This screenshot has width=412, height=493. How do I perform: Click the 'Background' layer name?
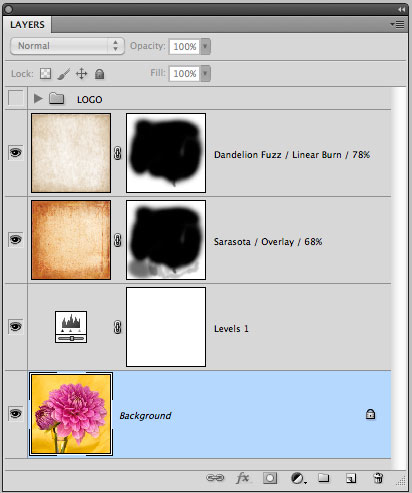145,416
